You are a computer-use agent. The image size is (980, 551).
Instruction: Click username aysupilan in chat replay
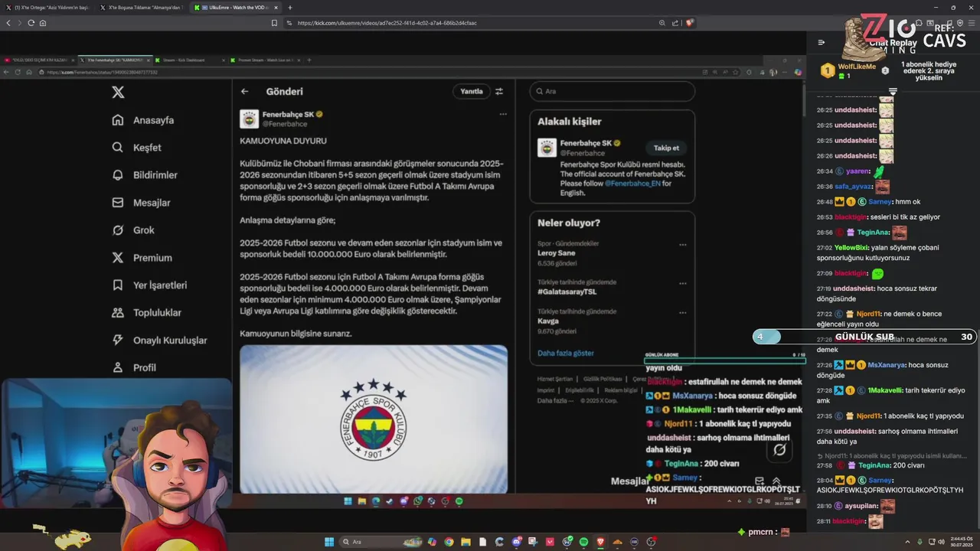click(861, 506)
